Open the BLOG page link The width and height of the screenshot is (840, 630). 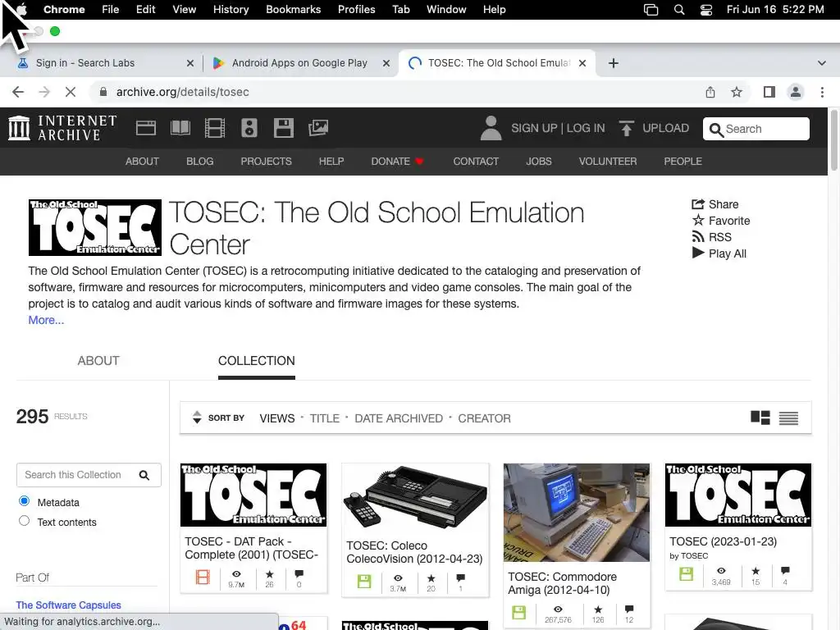coord(200,162)
